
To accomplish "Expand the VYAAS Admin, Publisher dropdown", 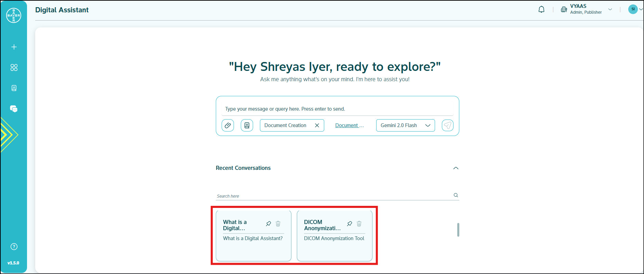I will 610,9.
